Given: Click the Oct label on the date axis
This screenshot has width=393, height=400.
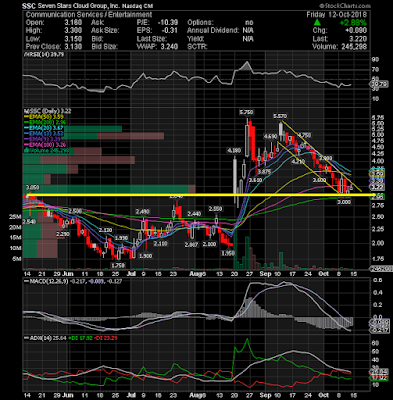Looking at the screenshot, I should tap(324, 274).
